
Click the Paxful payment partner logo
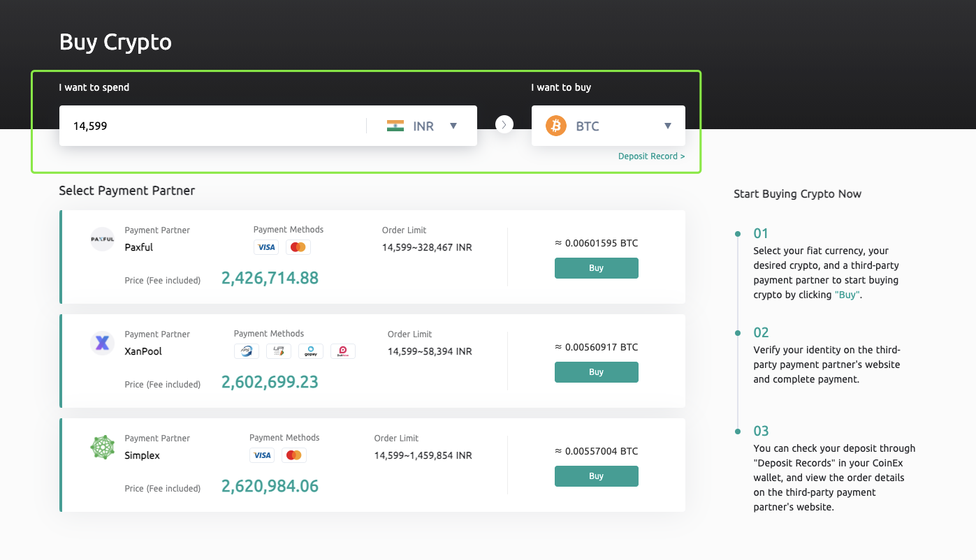[x=102, y=238]
